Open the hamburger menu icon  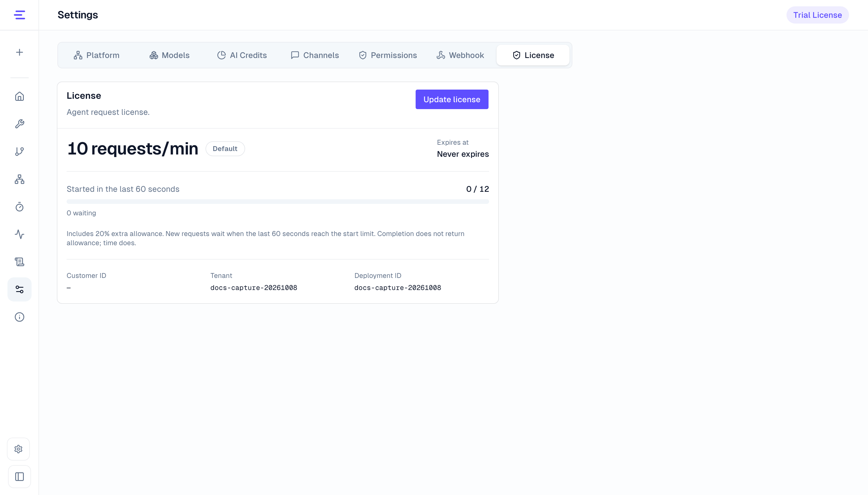[19, 15]
